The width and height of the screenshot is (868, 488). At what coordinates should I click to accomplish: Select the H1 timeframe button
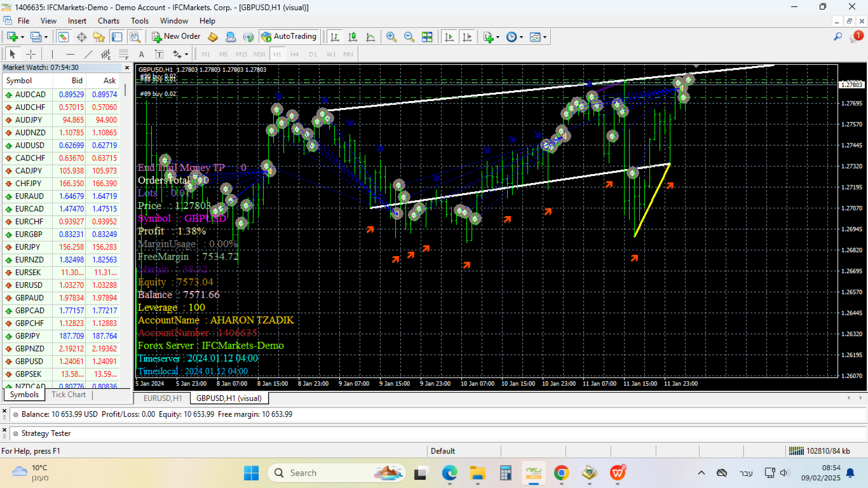coord(277,54)
